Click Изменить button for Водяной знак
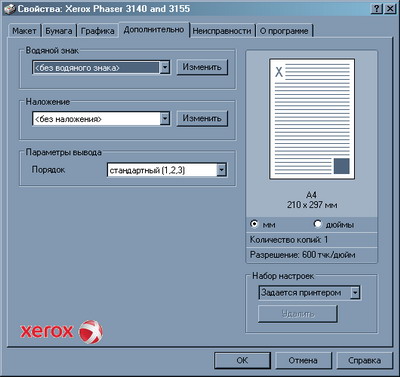This screenshot has width=400, height=377. coord(202,67)
